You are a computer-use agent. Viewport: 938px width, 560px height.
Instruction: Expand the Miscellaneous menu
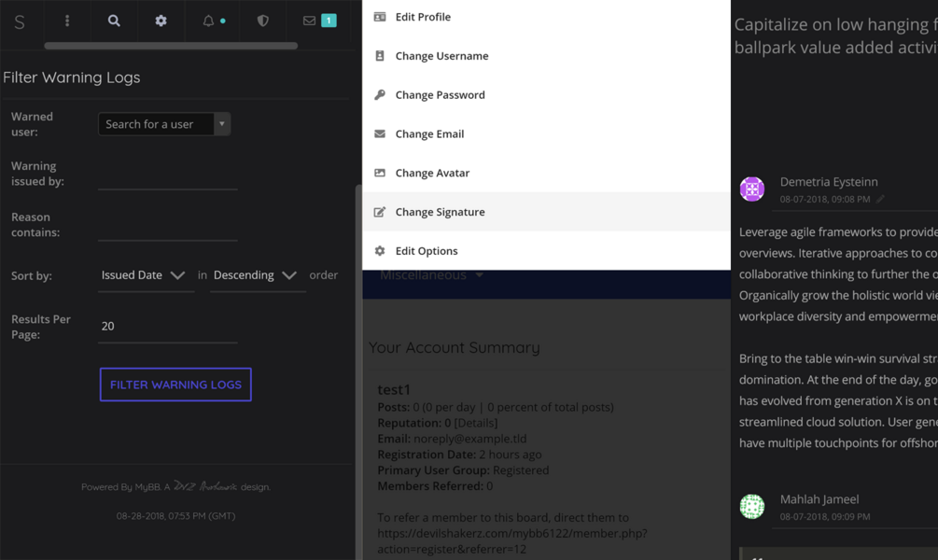(x=431, y=275)
